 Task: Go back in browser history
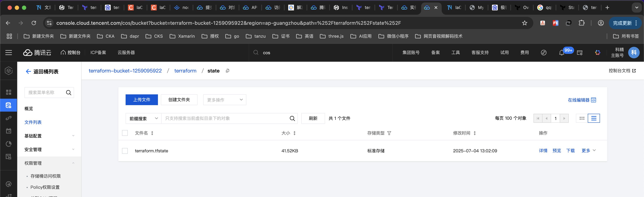click(x=8, y=23)
